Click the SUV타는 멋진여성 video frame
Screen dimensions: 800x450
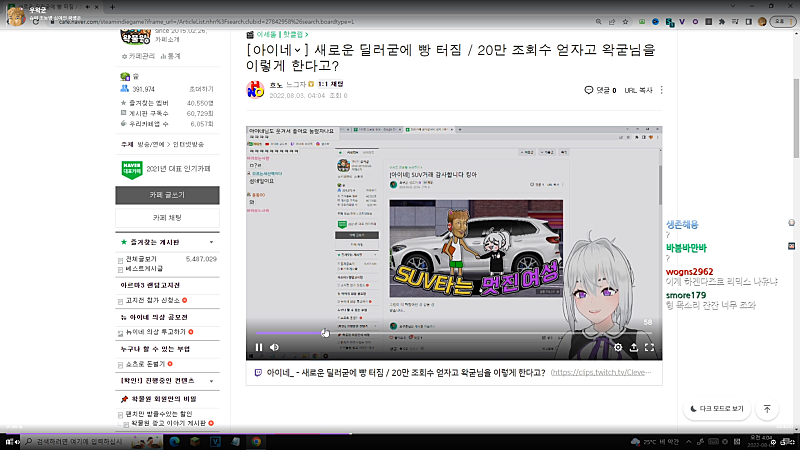tap(476, 248)
